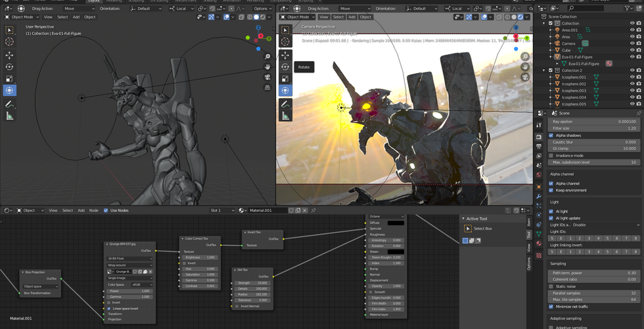Toggle AI light update checkbox

tap(551, 218)
